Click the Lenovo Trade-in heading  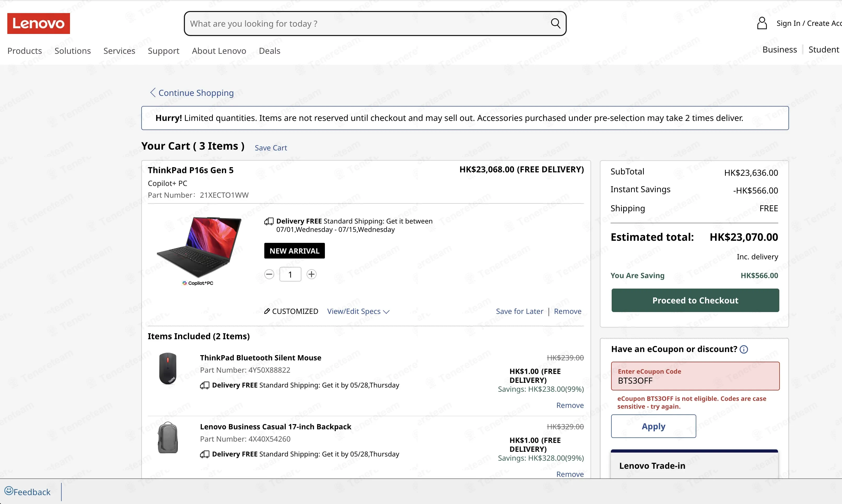[x=652, y=466]
